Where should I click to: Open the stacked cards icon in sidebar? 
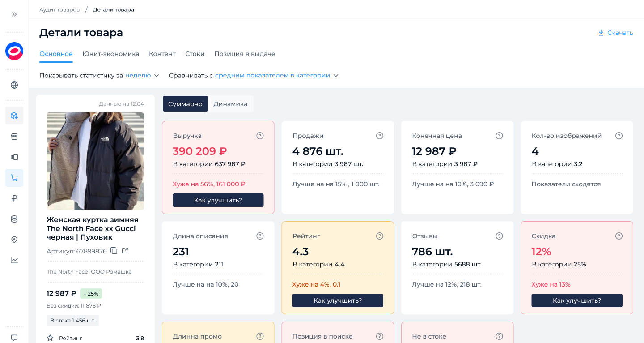tap(14, 157)
